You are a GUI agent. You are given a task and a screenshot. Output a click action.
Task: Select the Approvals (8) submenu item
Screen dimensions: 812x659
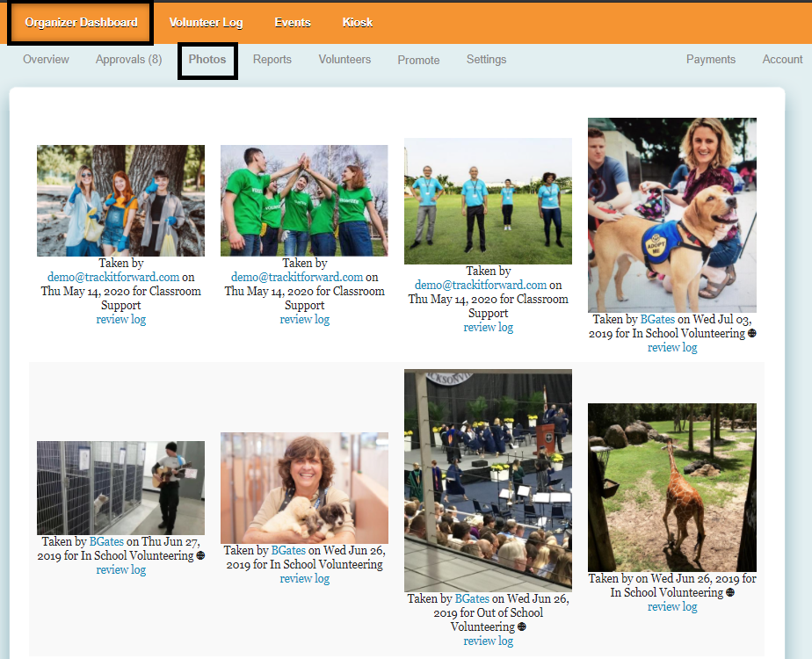[x=128, y=60]
